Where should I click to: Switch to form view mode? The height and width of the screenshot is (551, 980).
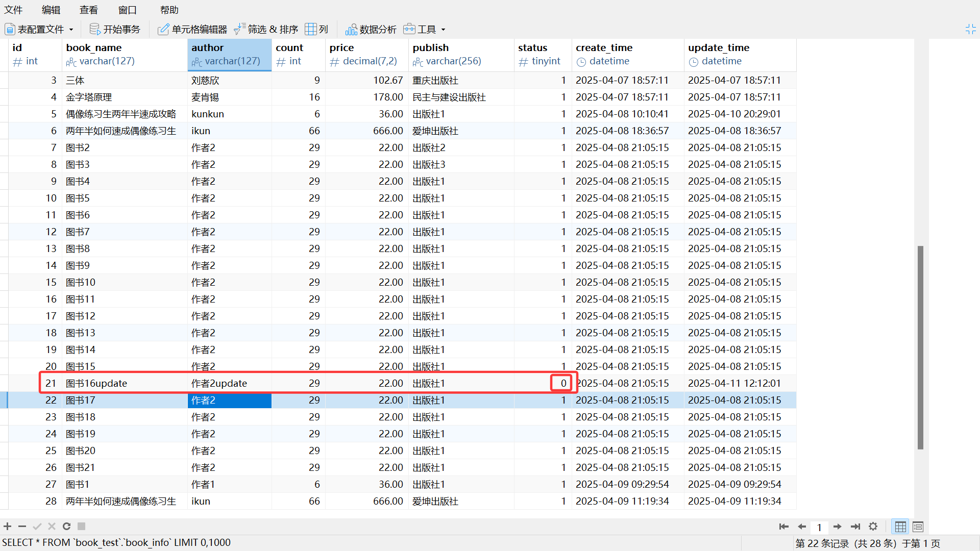918,527
